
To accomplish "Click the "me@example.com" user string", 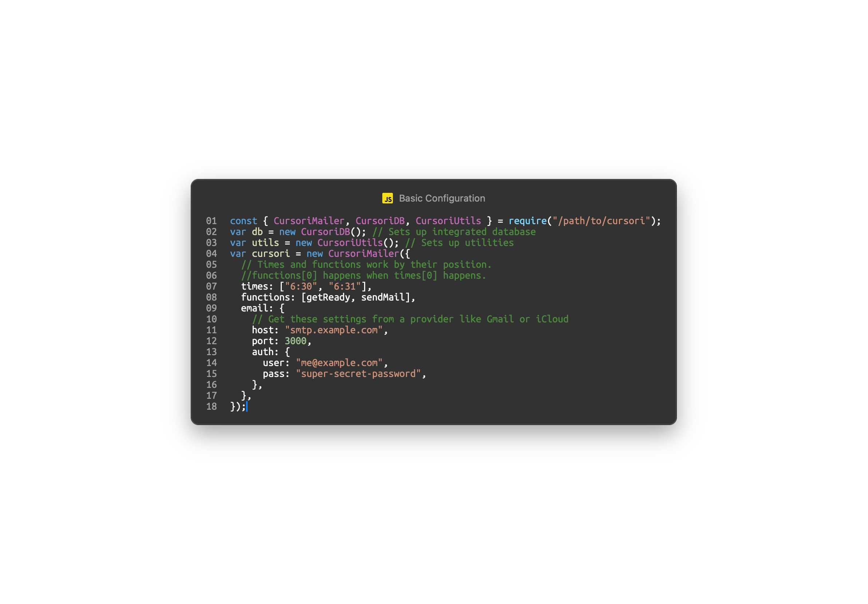I will [339, 363].
